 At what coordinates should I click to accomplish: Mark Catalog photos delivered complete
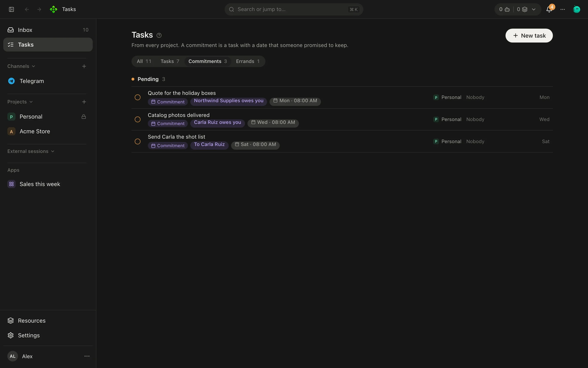point(138,119)
